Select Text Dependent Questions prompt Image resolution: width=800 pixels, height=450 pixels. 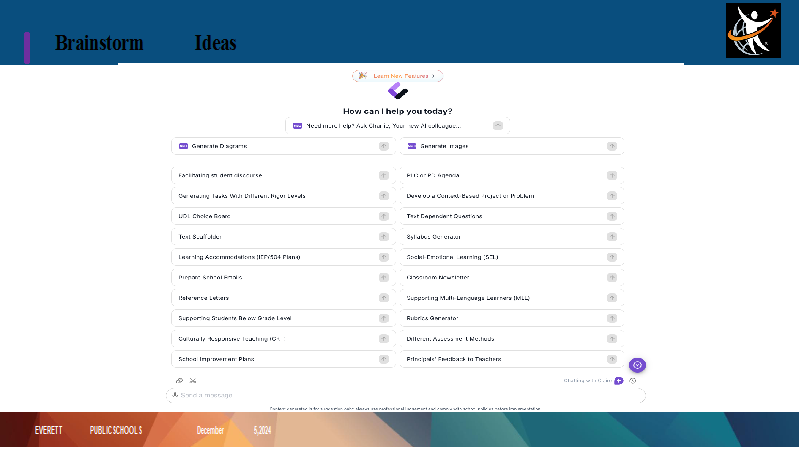tap(511, 216)
